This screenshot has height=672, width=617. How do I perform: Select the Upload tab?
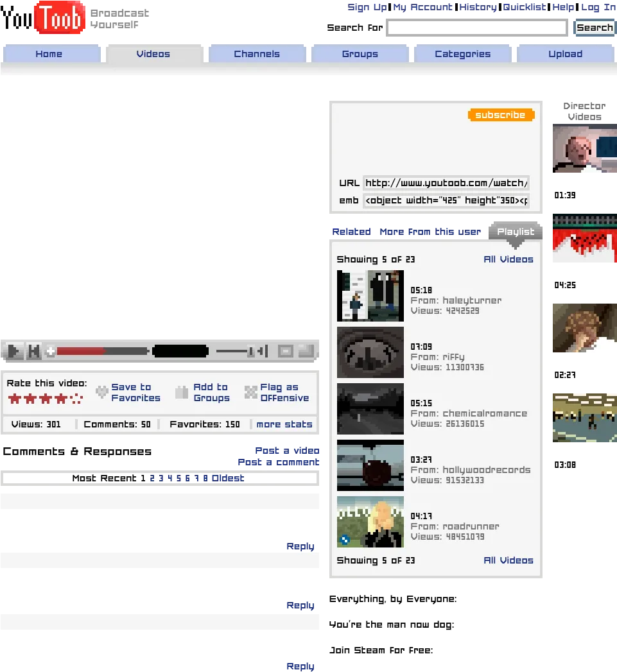tap(566, 54)
